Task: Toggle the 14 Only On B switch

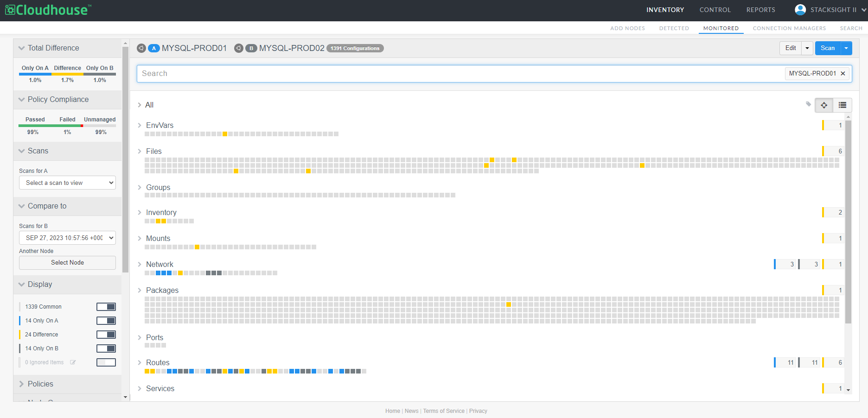Action: pyautogui.click(x=106, y=348)
